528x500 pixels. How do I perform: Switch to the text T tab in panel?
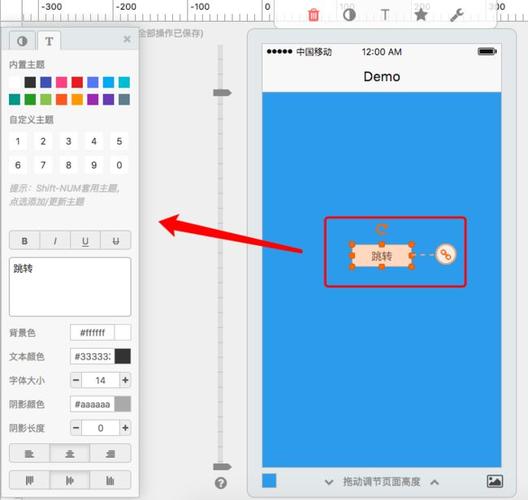pyautogui.click(x=49, y=41)
